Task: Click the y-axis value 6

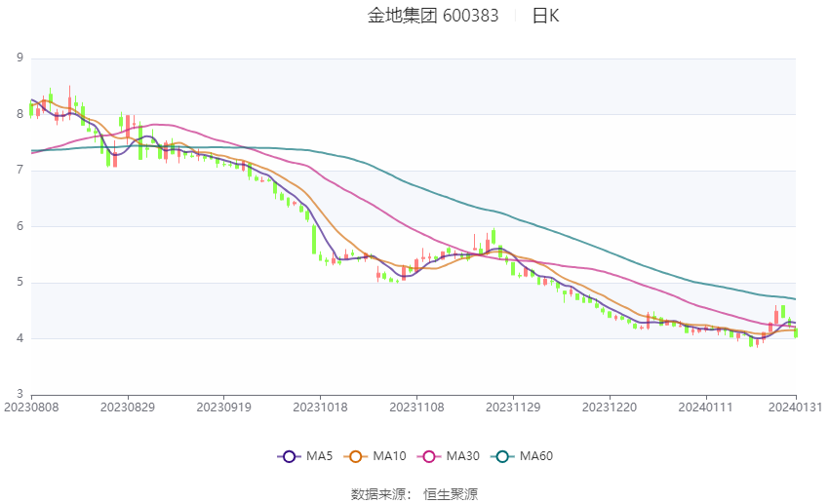Action: coord(20,226)
